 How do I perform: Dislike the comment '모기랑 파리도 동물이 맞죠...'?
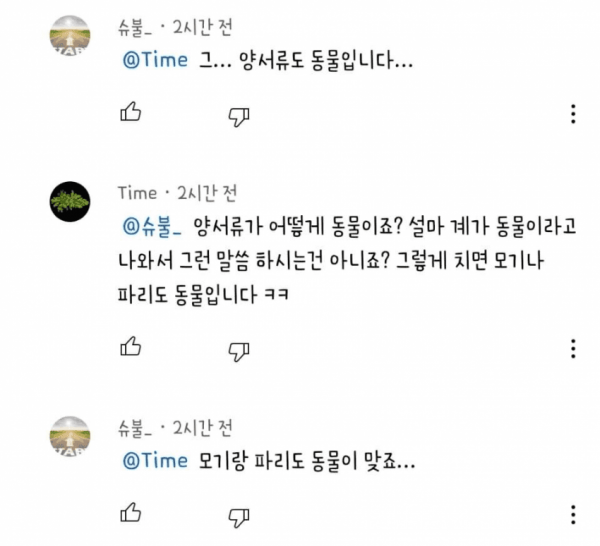pos(239,517)
